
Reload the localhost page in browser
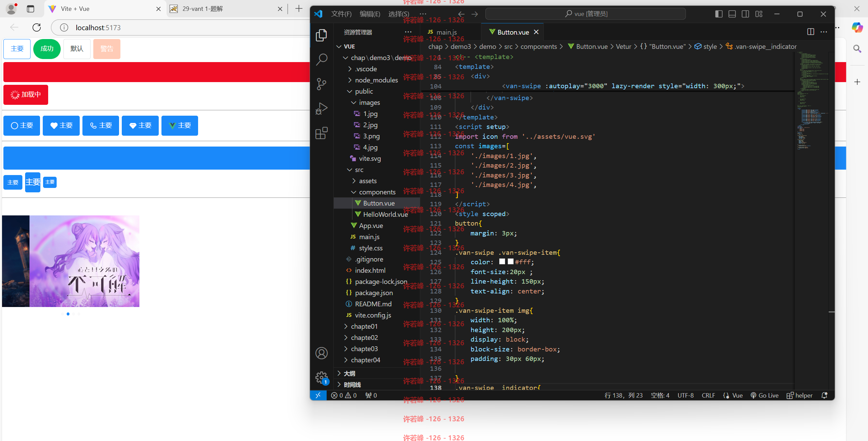coord(37,27)
